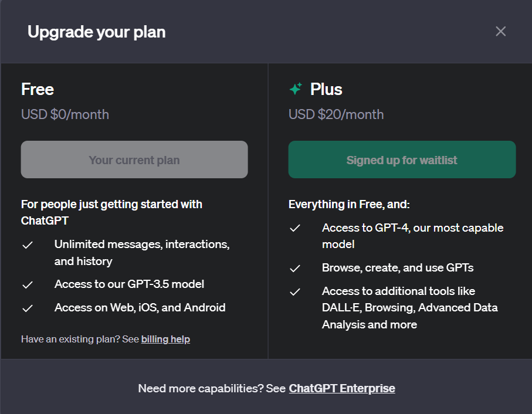Click Access to our GPT-3.5 model text
The width and height of the screenshot is (532, 414).
pyautogui.click(x=129, y=284)
